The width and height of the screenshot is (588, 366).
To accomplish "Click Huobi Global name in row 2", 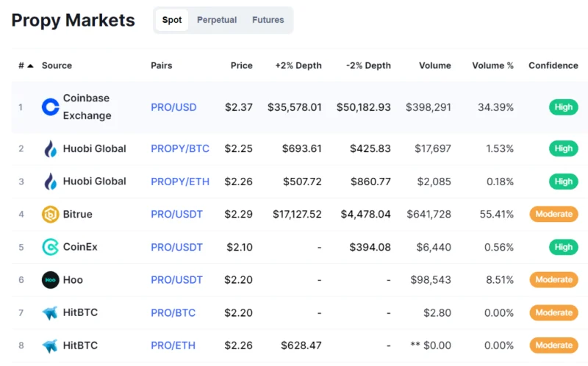I will pyautogui.click(x=95, y=148).
